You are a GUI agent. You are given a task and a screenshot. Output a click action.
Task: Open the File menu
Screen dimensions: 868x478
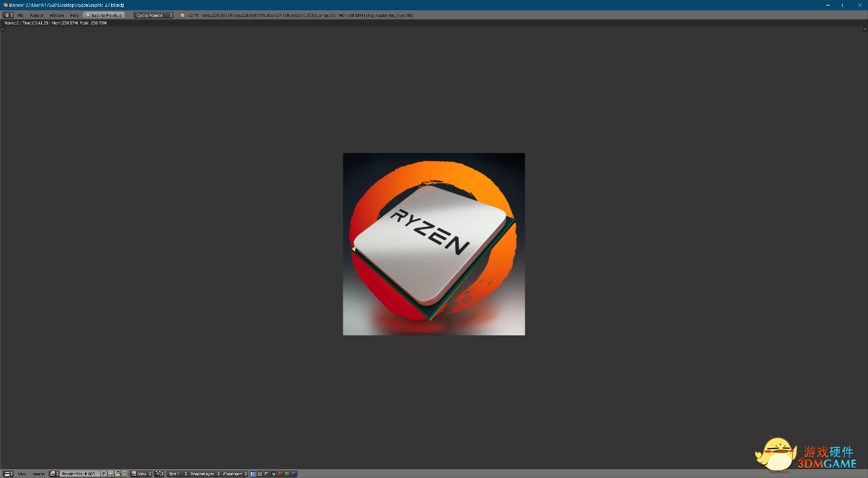21,15
